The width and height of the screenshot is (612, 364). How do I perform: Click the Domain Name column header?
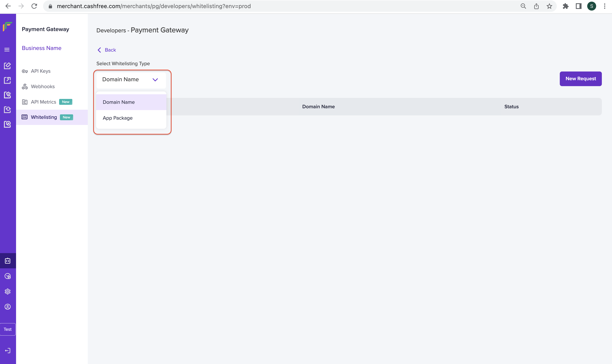pyautogui.click(x=318, y=107)
